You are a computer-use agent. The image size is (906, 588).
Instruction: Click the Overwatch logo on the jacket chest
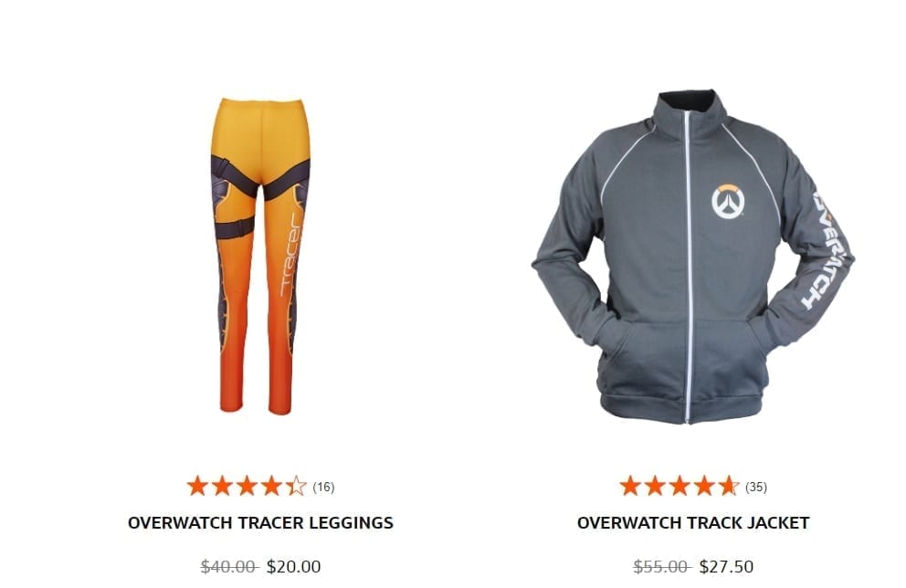(728, 202)
